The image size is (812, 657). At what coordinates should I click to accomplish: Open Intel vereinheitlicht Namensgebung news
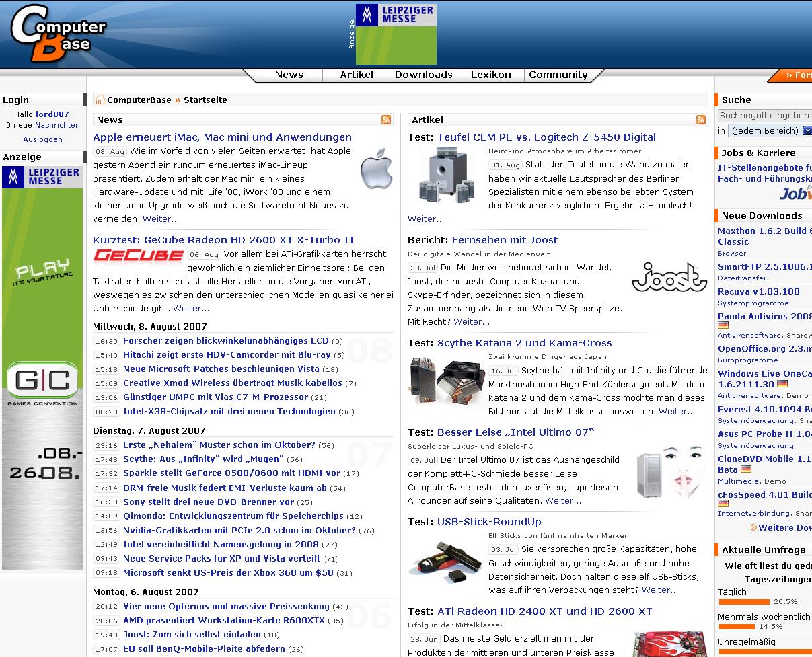click(221, 544)
